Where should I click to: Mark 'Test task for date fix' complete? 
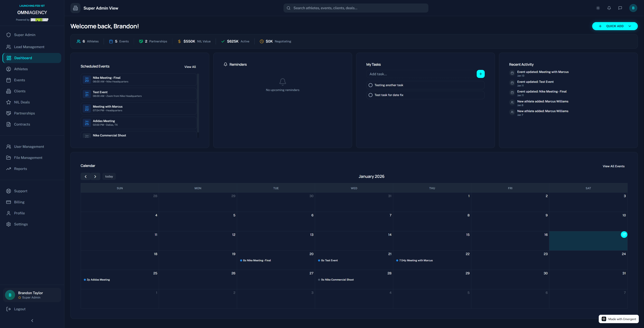point(371,95)
